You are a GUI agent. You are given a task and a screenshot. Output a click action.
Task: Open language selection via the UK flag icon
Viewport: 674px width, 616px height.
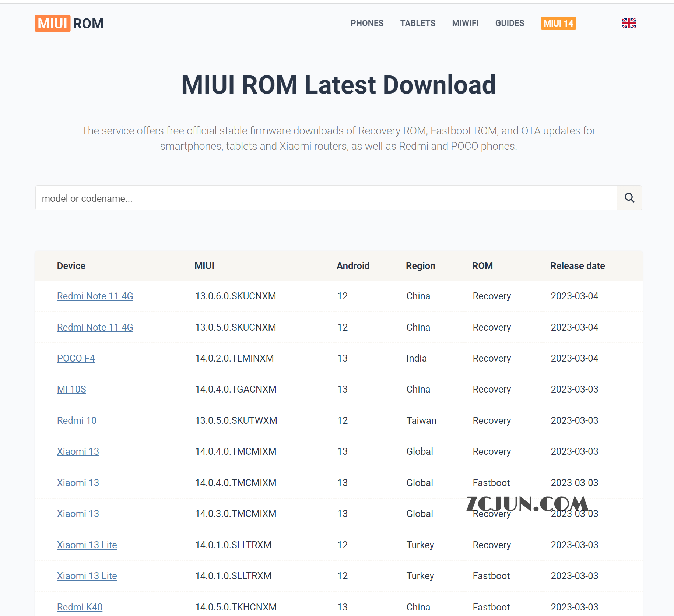point(628,23)
